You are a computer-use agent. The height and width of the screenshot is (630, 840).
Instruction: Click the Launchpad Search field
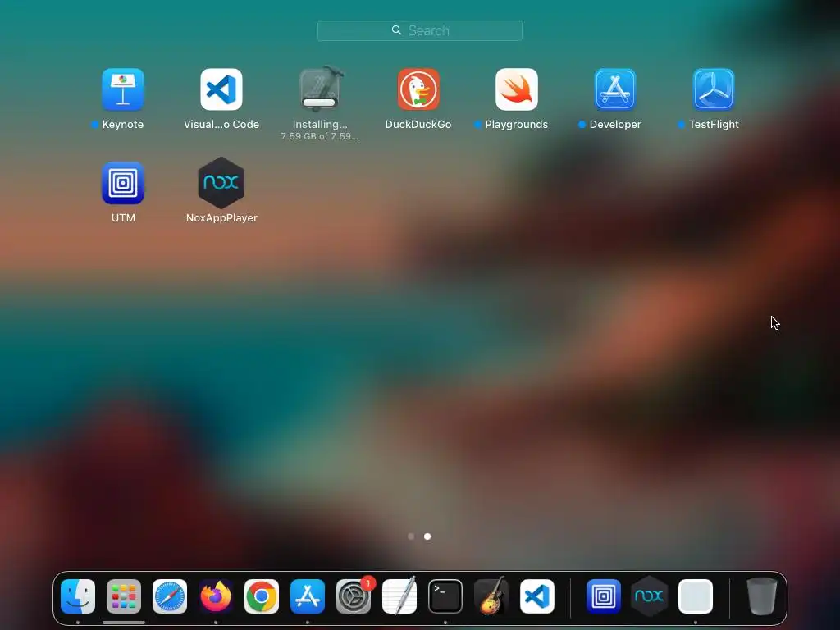pos(420,30)
